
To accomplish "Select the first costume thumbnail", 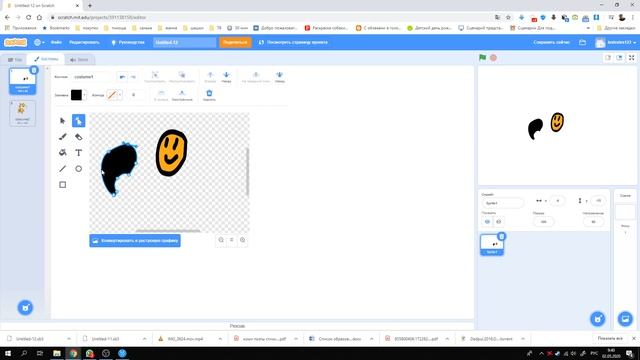I will point(22,81).
